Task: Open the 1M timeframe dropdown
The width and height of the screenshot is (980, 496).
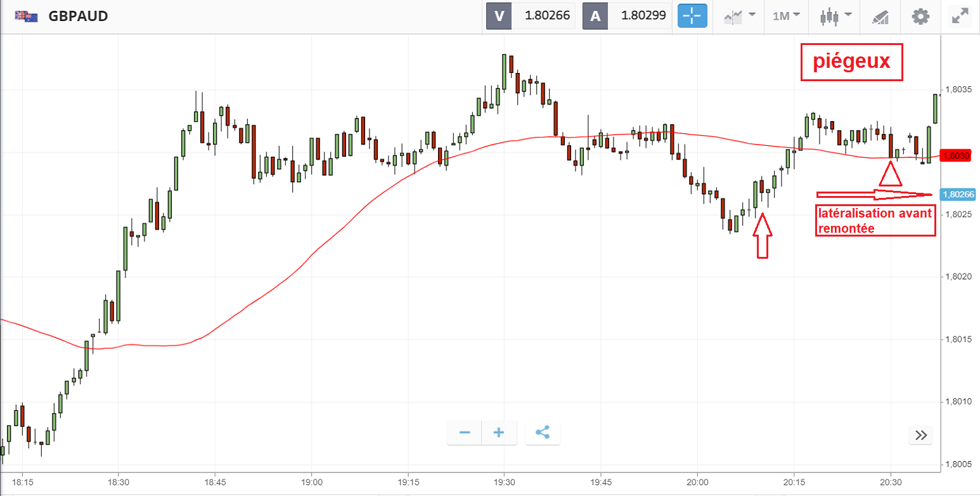Action: pyautogui.click(x=786, y=16)
